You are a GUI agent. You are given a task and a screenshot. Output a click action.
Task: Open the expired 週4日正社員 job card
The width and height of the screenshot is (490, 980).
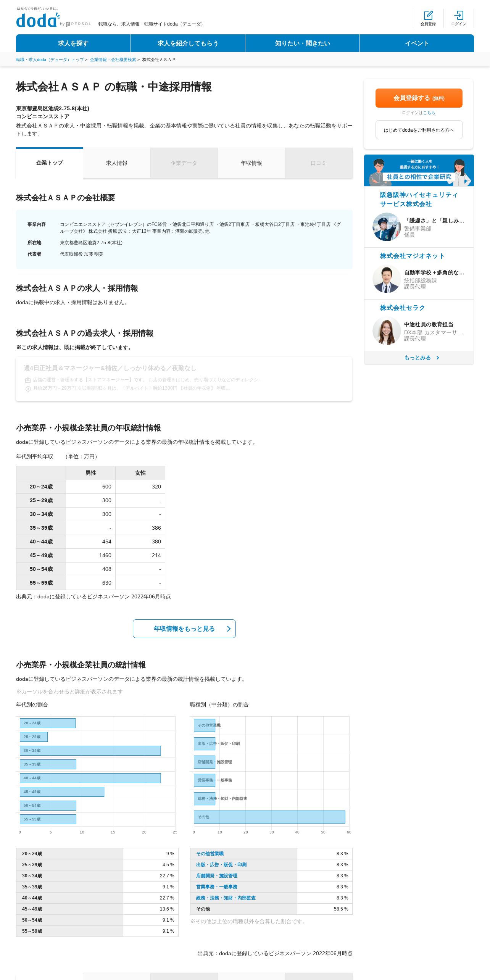tap(184, 379)
